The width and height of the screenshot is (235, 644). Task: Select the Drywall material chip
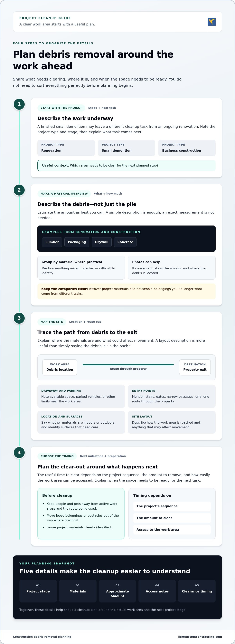tap(101, 242)
